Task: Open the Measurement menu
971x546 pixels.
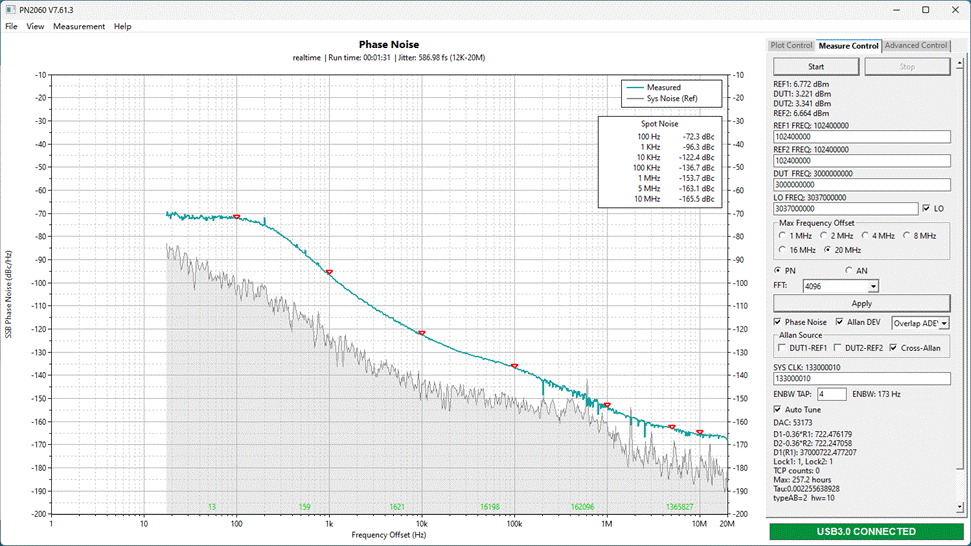Action: [79, 27]
